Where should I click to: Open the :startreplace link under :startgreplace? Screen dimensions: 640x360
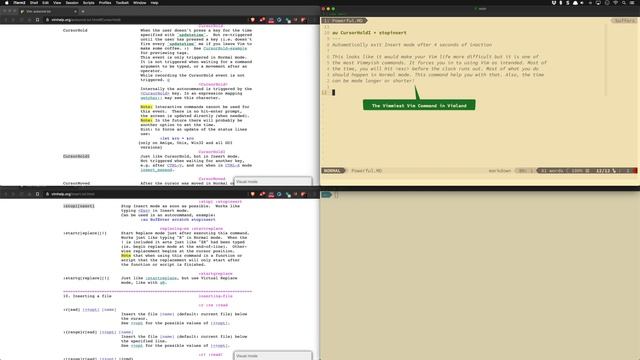[x=161, y=278]
